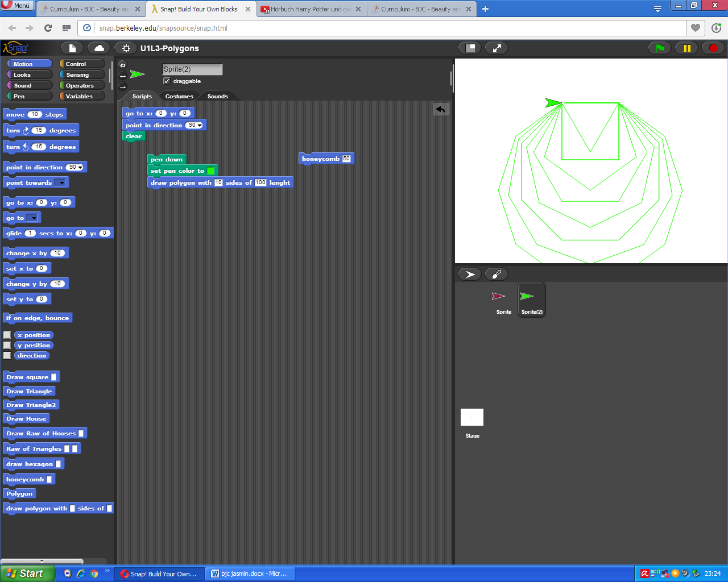Stop all scripts with red button
This screenshot has height=582, width=728.
click(x=713, y=48)
